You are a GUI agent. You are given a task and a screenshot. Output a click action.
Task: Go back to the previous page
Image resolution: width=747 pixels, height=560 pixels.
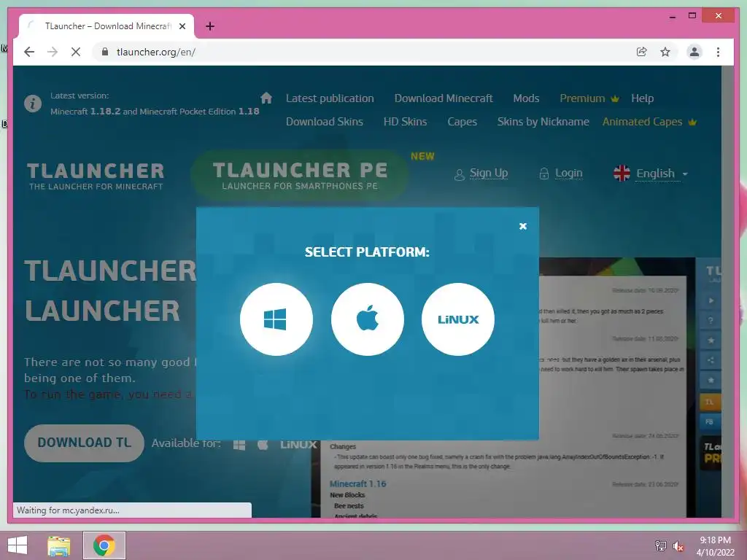(29, 52)
